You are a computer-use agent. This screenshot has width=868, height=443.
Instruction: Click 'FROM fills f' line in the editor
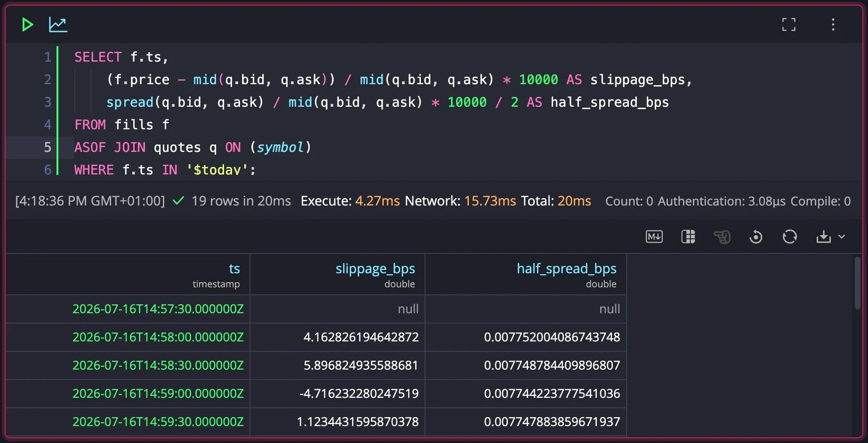click(x=121, y=125)
